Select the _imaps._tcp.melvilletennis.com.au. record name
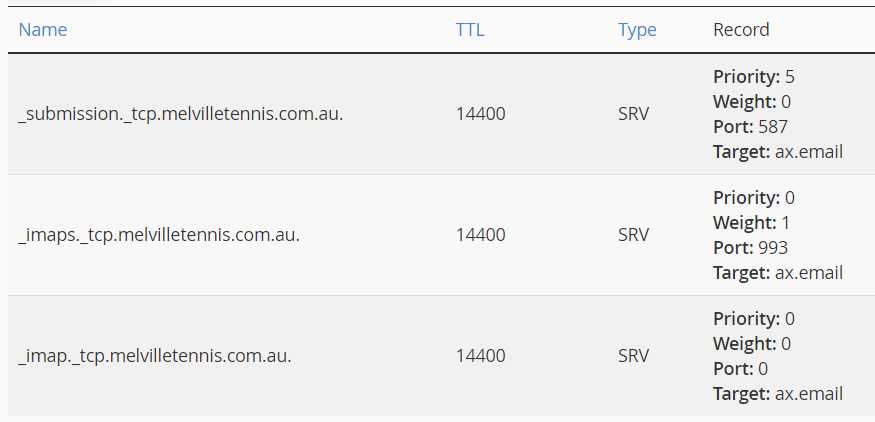Image resolution: width=875 pixels, height=422 pixels. [x=159, y=235]
